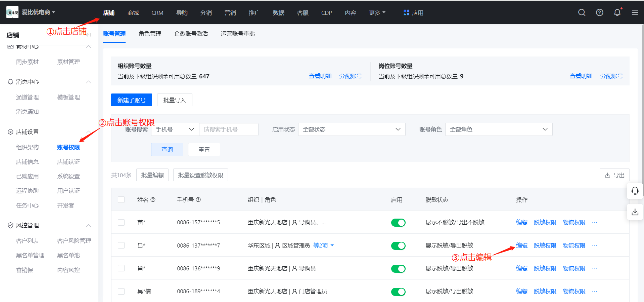The height and width of the screenshot is (302, 644).
Task: Check the checkbox for 苗* row
Action: coord(121,222)
